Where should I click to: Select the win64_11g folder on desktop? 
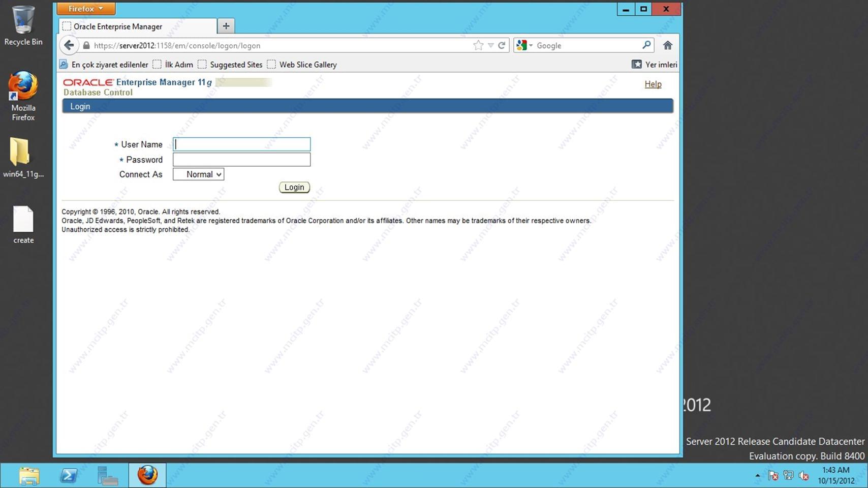[23, 158]
